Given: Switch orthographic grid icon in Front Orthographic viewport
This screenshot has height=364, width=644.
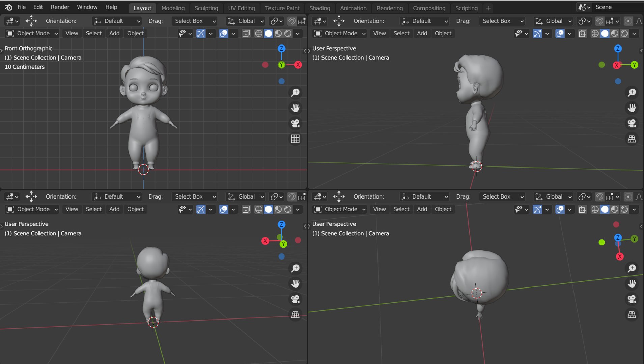Looking at the screenshot, I should coord(296,139).
